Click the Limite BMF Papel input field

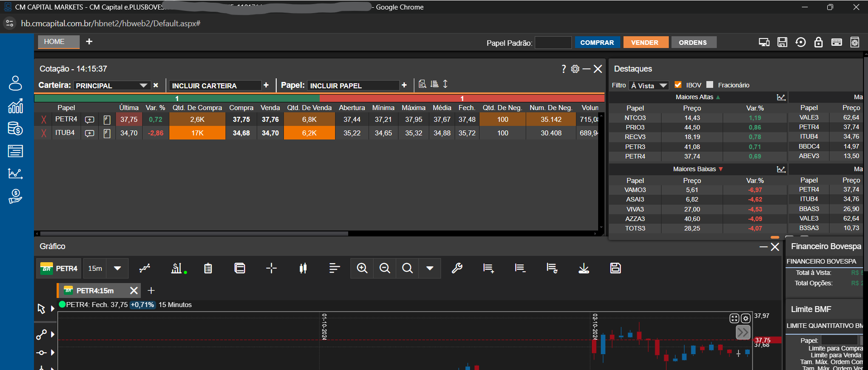tap(840, 340)
